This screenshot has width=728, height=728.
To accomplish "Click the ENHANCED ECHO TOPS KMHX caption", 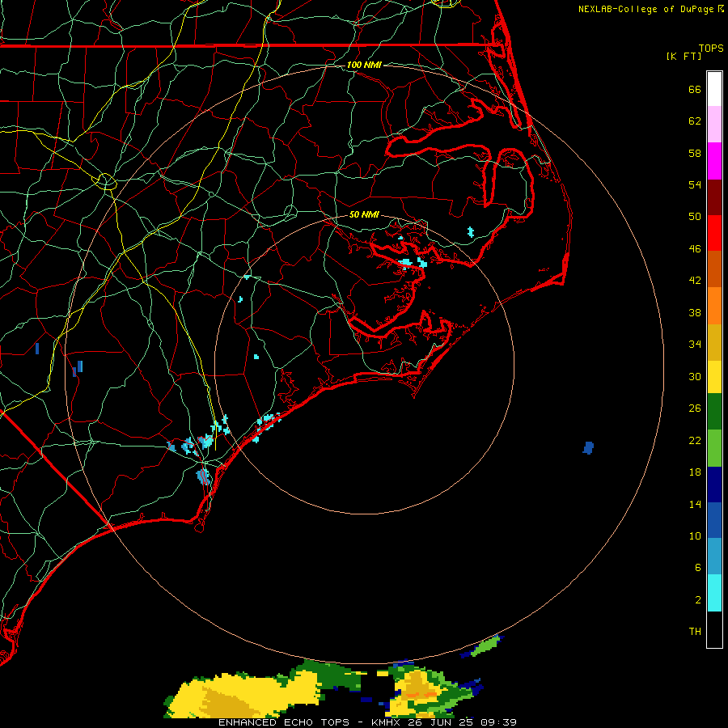I will coord(367,722).
